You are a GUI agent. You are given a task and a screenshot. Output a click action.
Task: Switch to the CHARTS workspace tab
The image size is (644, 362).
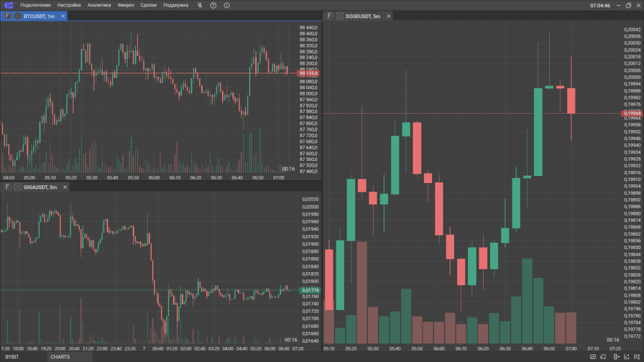coord(60,357)
